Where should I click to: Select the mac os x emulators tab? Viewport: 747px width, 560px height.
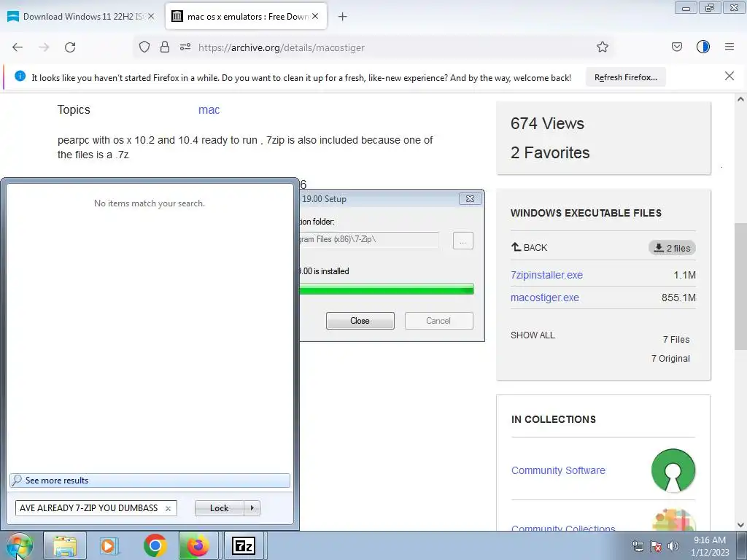click(246, 17)
